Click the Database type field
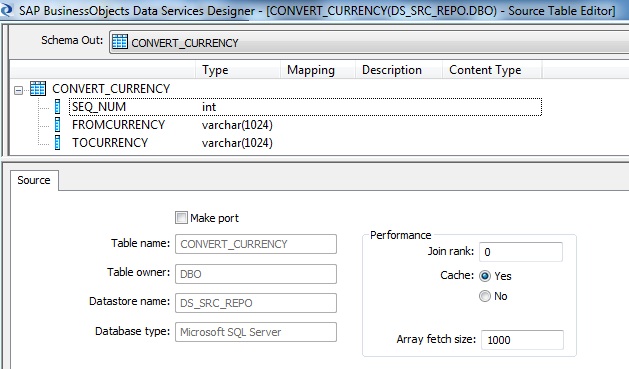This screenshot has width=629, height=369. [x=256, y=332]
